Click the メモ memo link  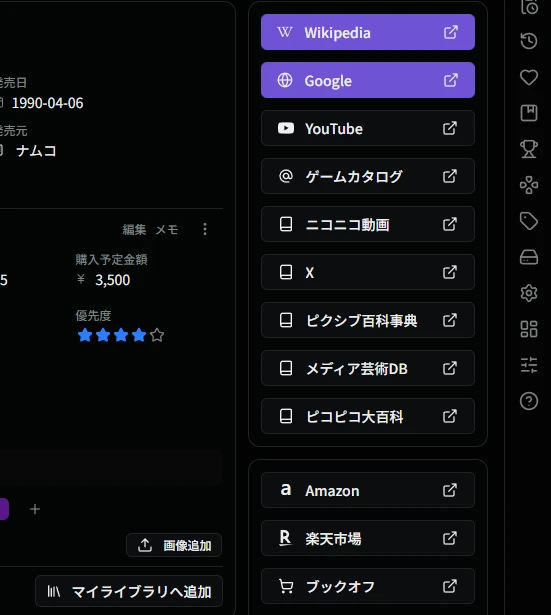tap(167, 229)
